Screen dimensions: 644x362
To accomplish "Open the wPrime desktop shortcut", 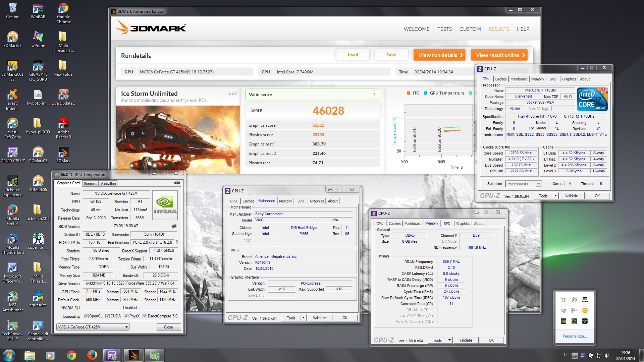I will pos(38,40).
